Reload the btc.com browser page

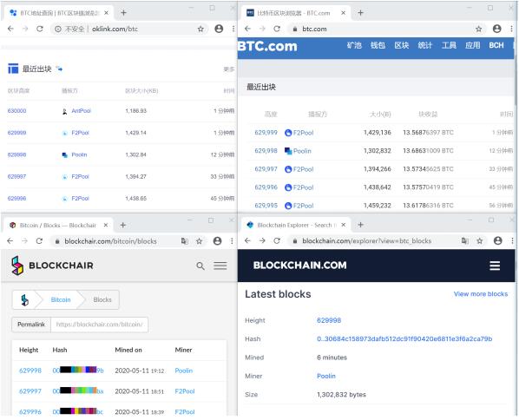click(277, 30)
